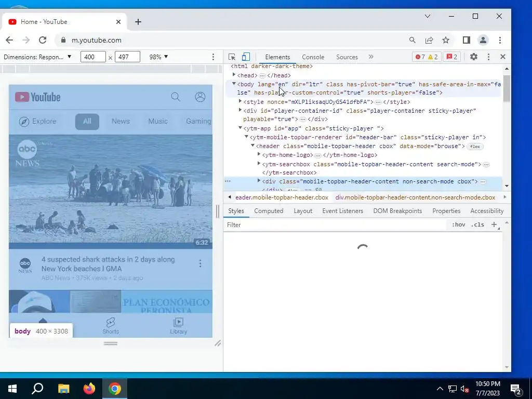
Task: Expand the ytm-searchbox node
Action: [259, 164]
